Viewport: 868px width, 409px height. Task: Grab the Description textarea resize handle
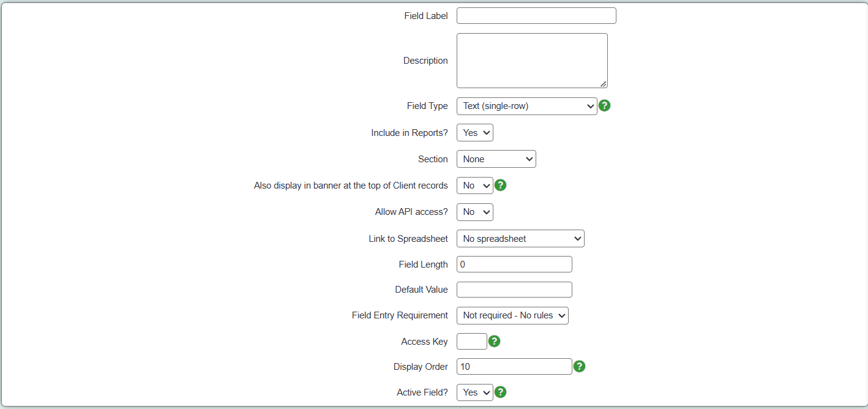[603, 84]
